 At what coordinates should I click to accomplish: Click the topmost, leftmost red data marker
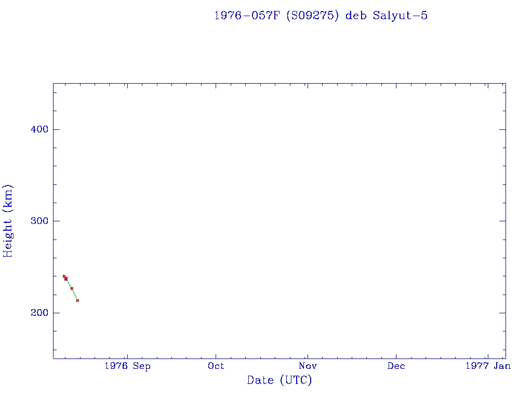pos(64,276)
